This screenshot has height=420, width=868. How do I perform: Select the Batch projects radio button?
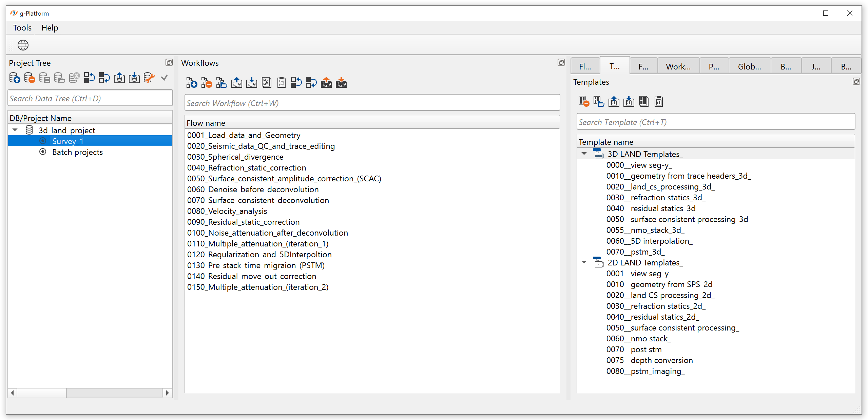43,152
